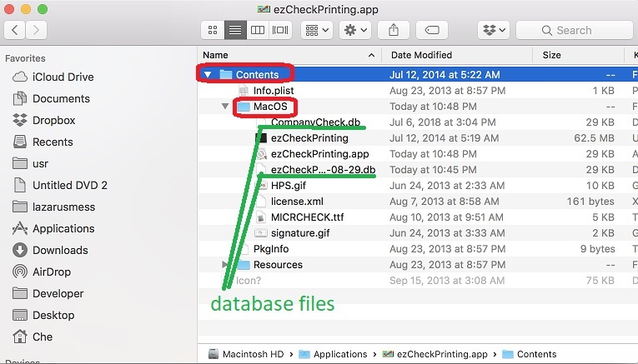
Task: Collapse the MacOS folder disclosure triangle
Action: coord(225,107)
